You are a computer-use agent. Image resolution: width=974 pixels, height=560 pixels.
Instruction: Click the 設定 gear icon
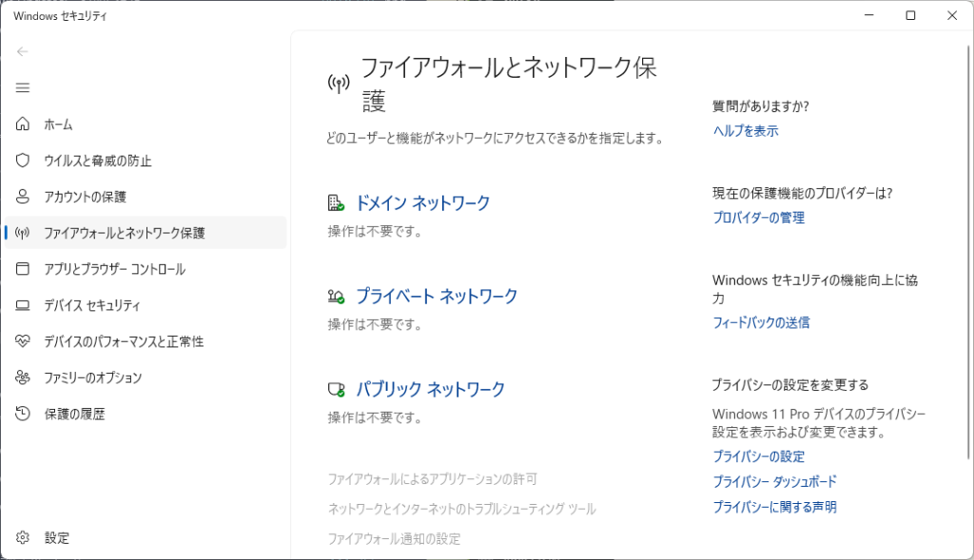[22, 537]
